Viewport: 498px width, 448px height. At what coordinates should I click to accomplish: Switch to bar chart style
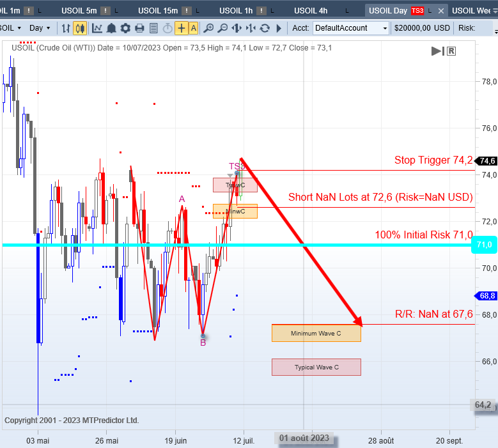click(x=66, y=28)
